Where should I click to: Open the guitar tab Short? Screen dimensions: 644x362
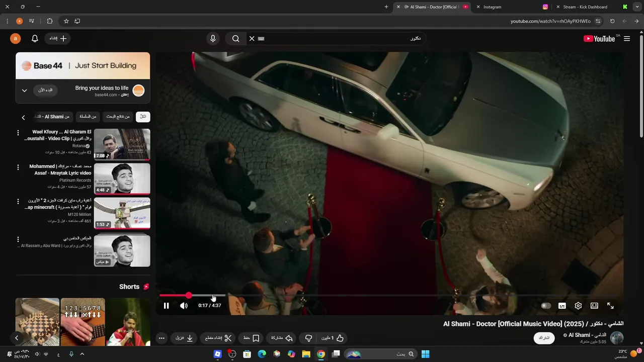[x=83, y=322]
